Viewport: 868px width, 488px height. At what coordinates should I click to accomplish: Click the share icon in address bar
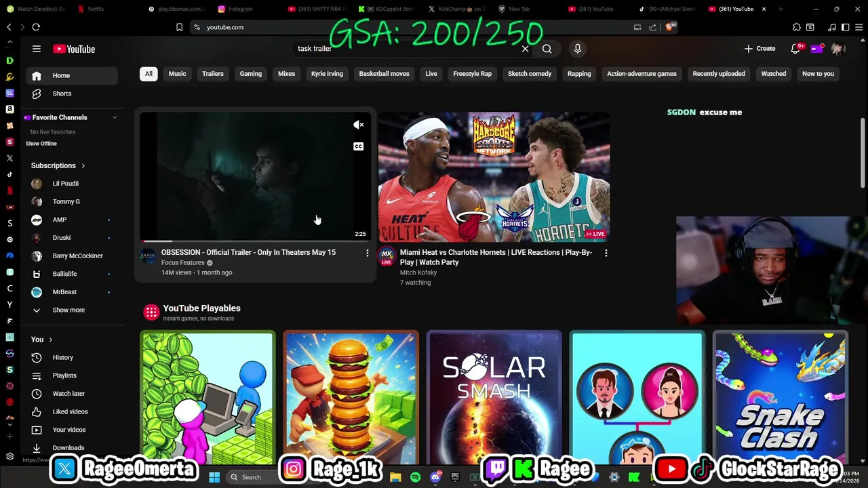tap(652, 27)
